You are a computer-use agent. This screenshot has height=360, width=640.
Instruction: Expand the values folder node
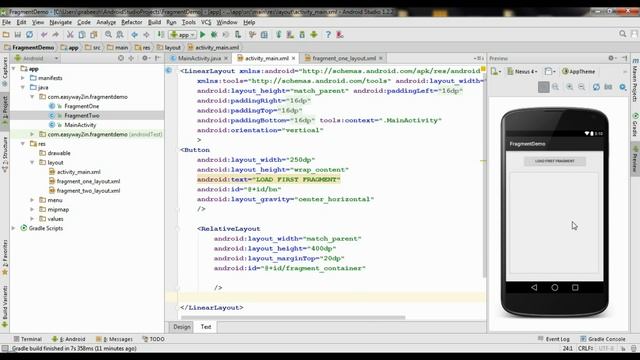32,219
